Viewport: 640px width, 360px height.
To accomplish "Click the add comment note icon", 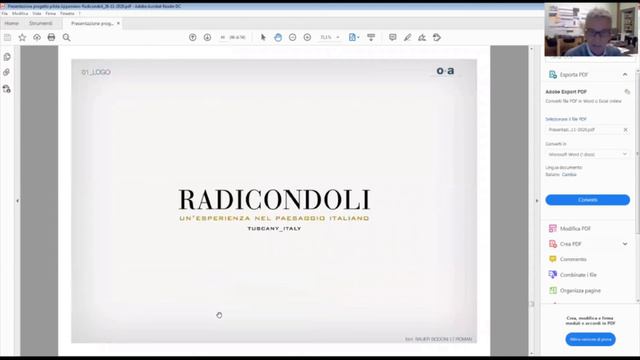I will [393, 38].
